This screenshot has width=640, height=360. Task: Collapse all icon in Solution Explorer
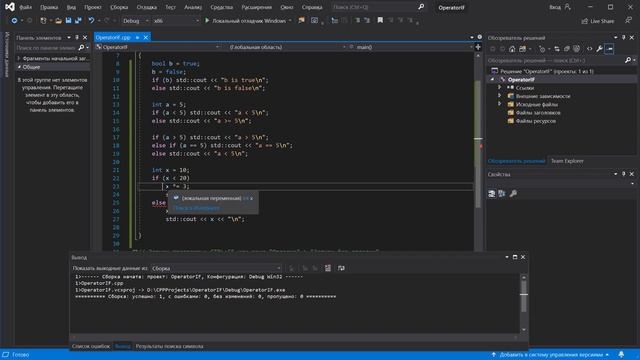point(567,49)
